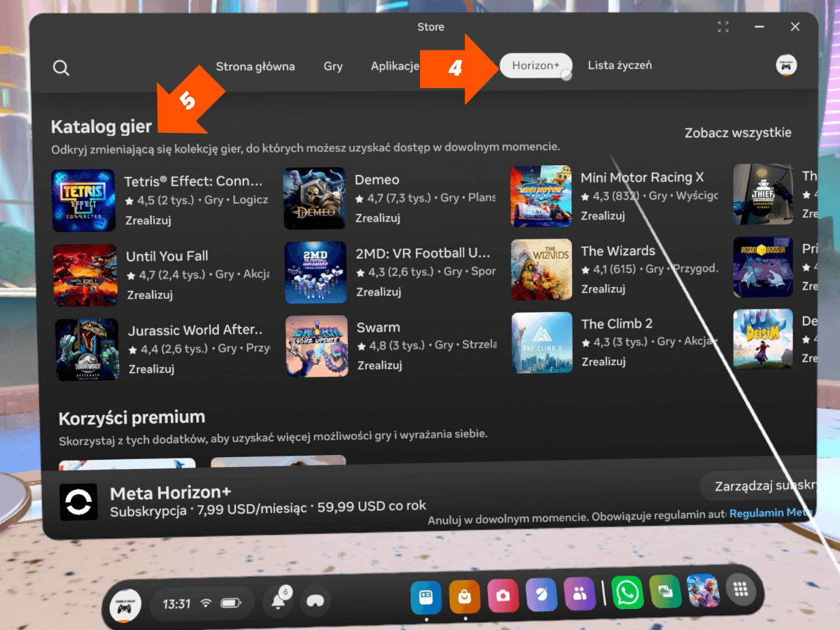Open the Lista życzeń tab

[619, 65]
